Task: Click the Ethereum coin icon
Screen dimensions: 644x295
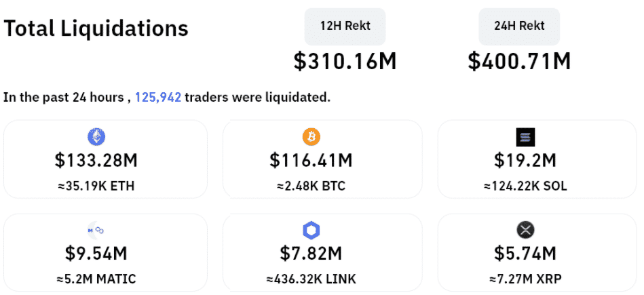Action: point(96,138)
